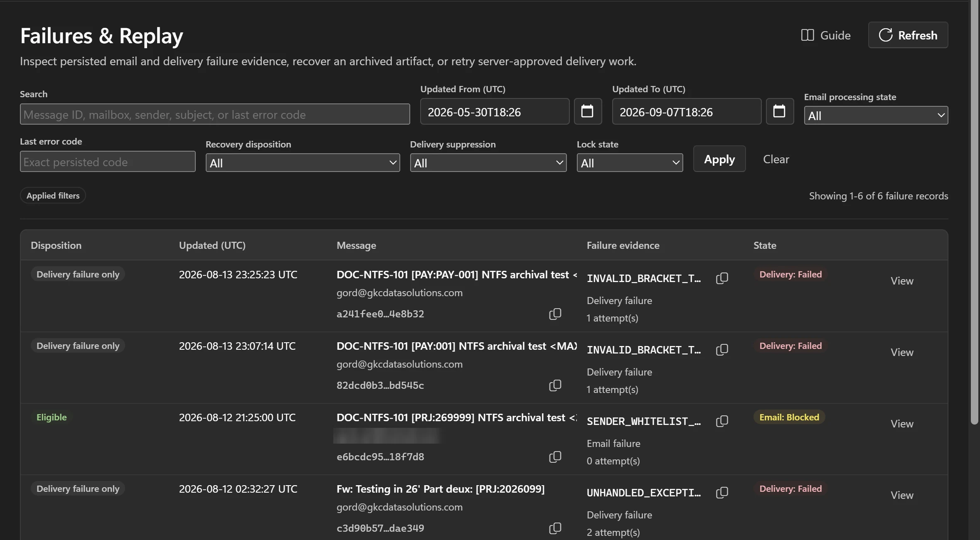
Task: Click subject DOC-NTFS-101 [PAY:PAY-001] NTFS archival test
Action: point(456,275)
